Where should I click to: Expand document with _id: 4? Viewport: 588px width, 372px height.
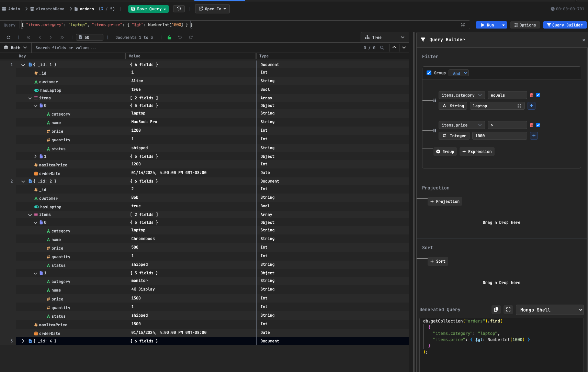click(23, 341)
